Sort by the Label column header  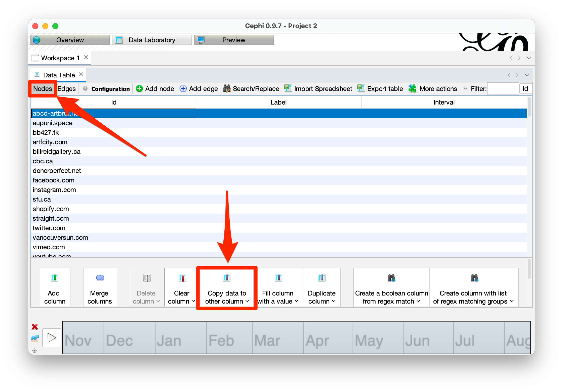point(278,102)
